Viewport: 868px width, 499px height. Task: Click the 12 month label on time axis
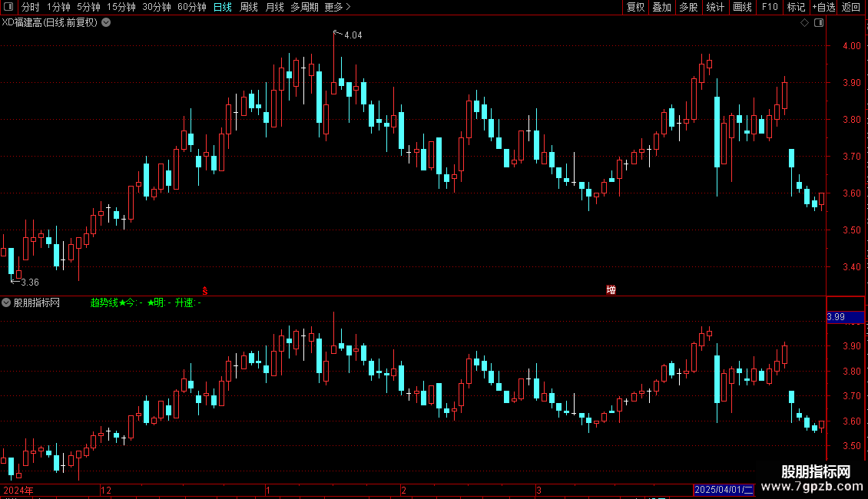pyautogui.click(x=106, y=490)
